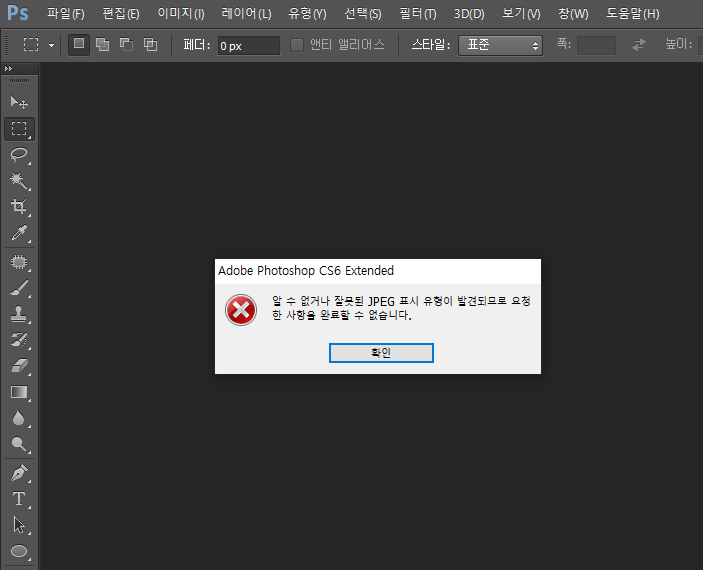Select the Path Selection tool

pos(19,525)
